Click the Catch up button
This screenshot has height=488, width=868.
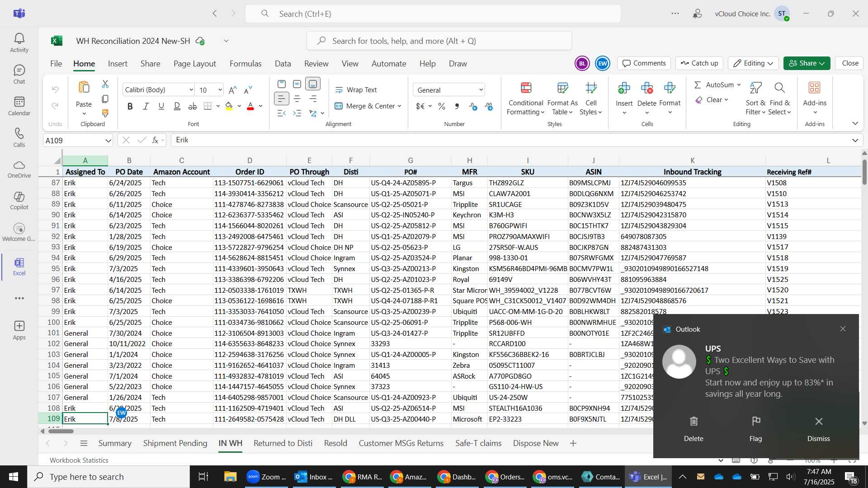(699, 63)
